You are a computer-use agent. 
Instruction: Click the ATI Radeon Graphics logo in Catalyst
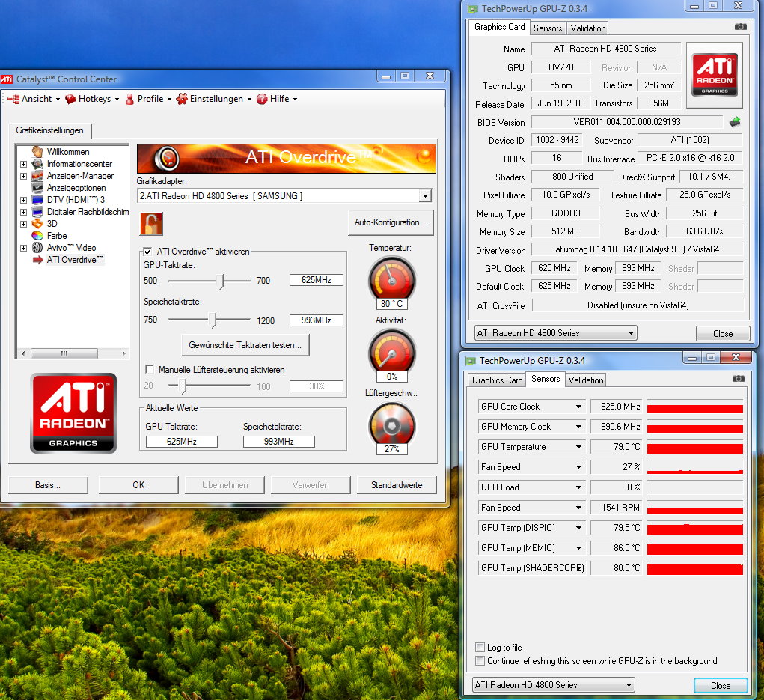(x=73, y=413)
